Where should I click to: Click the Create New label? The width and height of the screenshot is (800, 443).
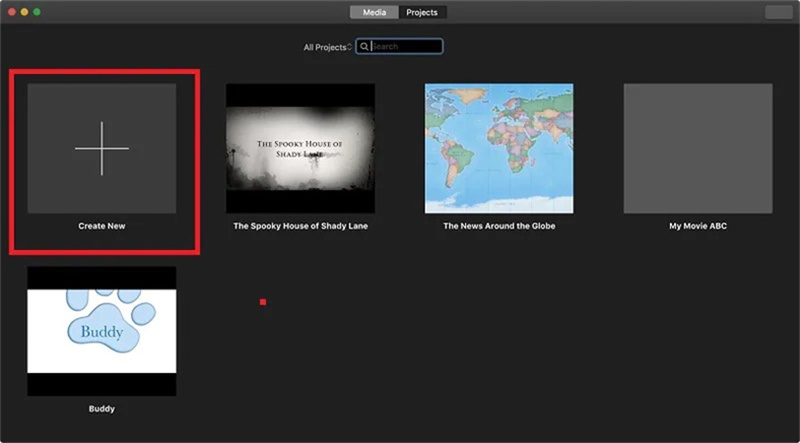(x=102, y=226)
